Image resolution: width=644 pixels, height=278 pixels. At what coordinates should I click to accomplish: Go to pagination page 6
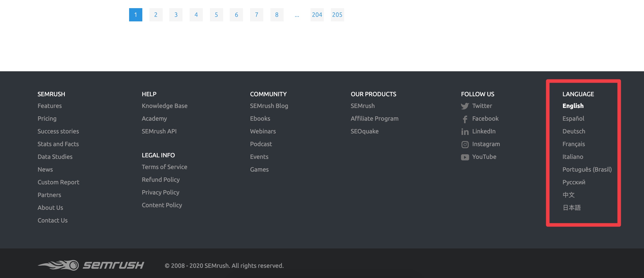(236, 15)
